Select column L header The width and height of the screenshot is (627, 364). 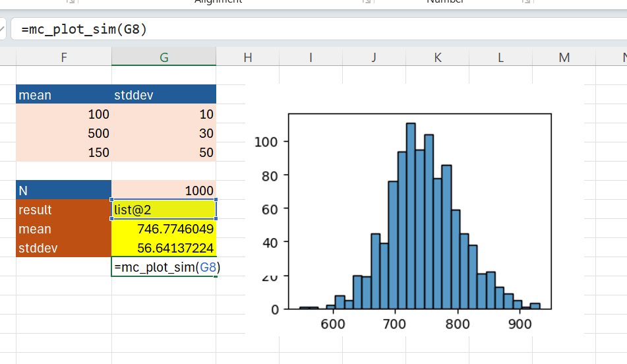500,57
